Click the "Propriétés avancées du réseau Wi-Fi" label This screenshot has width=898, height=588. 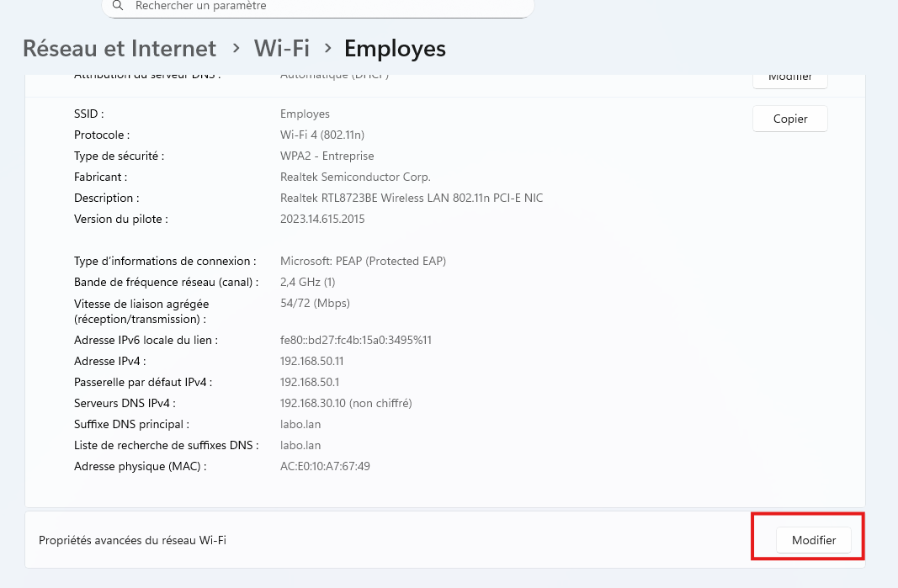[132, 540]
